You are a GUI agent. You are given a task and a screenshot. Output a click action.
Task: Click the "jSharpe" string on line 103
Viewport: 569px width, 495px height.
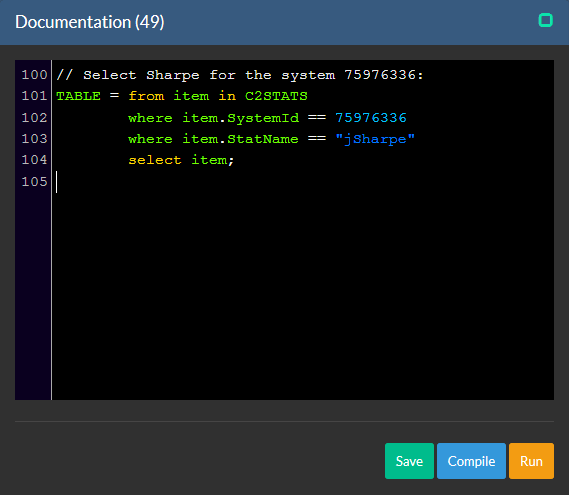(x=375, y=139)
